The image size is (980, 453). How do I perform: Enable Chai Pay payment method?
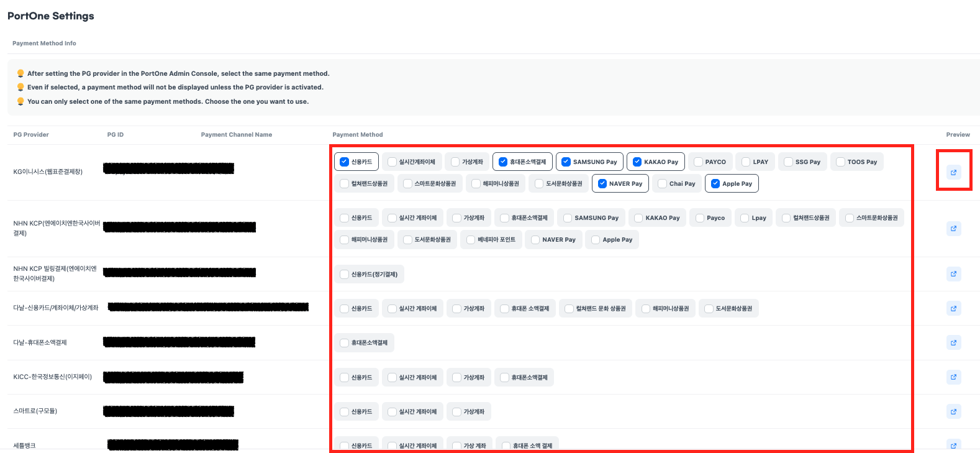point(662,184)
